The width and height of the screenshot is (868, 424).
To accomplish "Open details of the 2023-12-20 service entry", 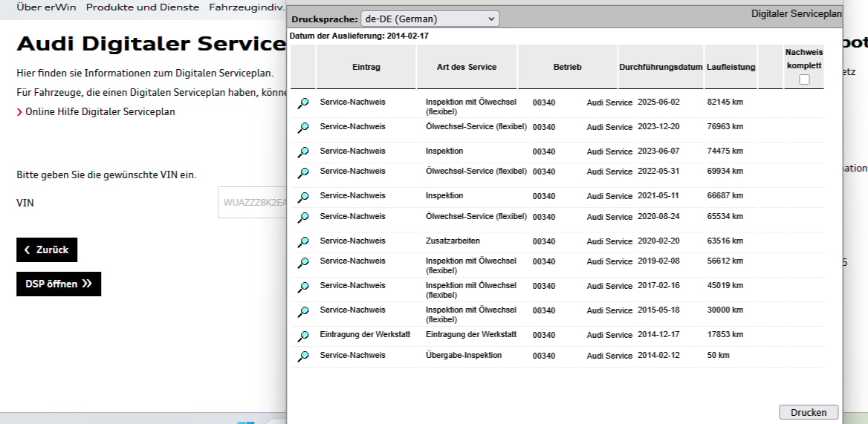I will (302, 128).
